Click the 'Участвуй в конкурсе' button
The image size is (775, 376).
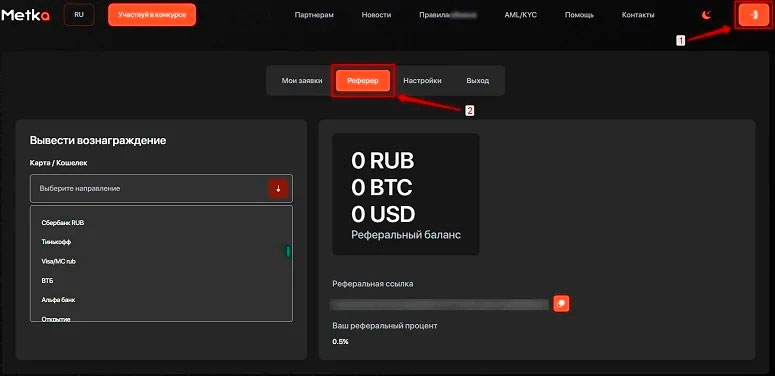coord(152,15)
